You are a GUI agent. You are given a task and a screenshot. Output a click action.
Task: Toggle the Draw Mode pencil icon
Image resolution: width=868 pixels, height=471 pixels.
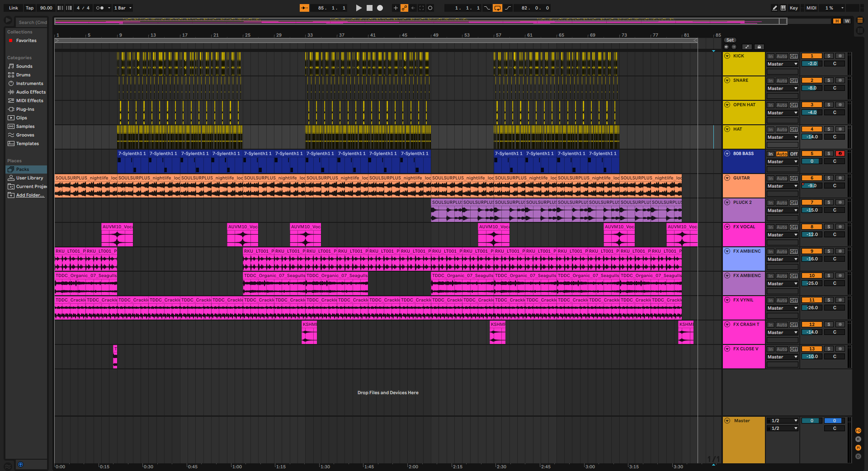[x=774, y=8]
